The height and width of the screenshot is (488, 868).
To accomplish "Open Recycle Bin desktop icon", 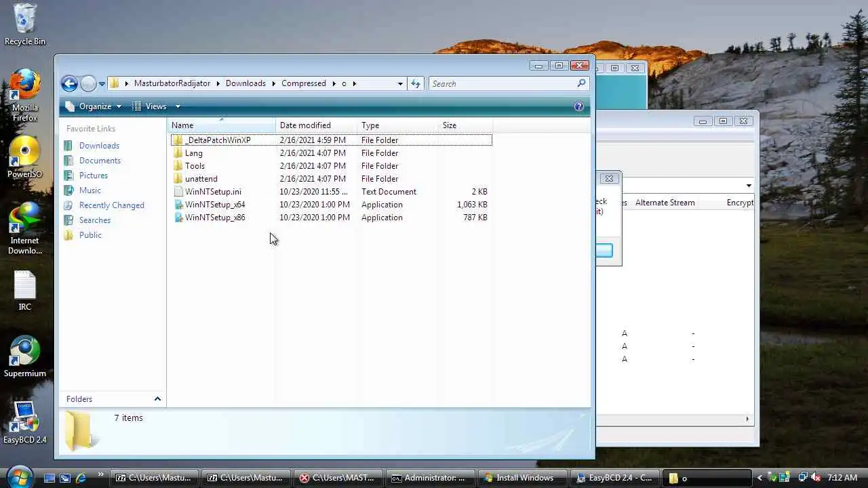I will pos(25,24).
